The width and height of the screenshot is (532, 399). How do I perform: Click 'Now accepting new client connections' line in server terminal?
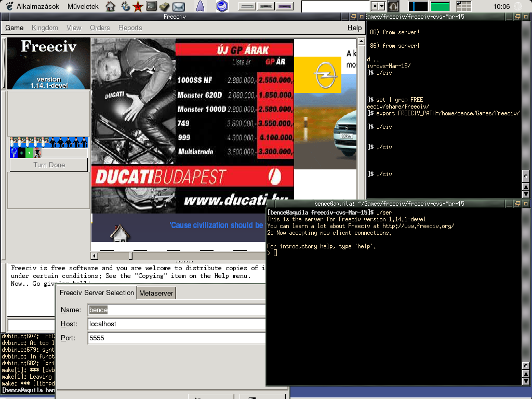point(329,233)
